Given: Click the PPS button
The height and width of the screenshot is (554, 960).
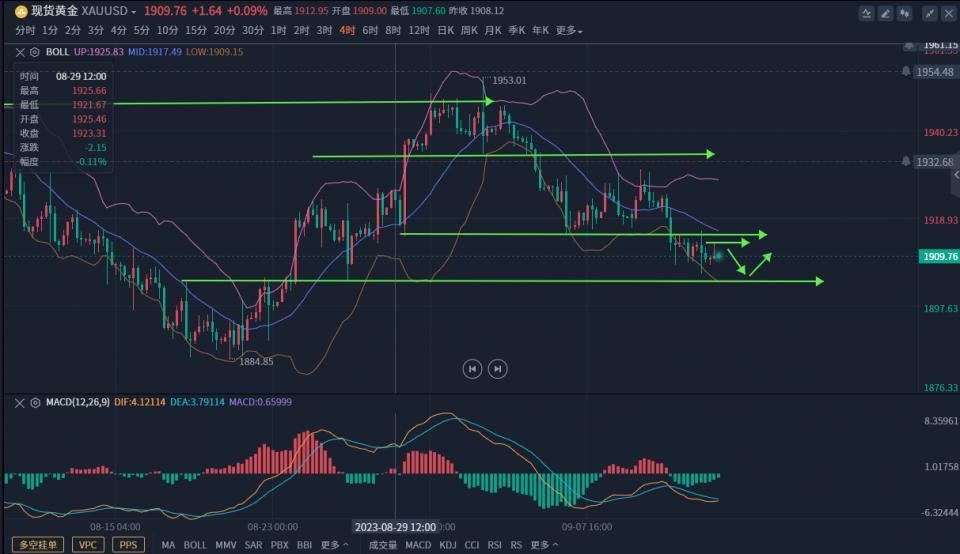Looking at the screenshot, I should [128, 545].
